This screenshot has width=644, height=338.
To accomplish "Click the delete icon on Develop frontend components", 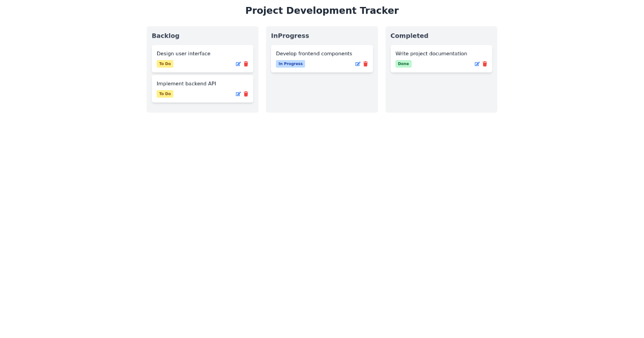I will click(x=365, y=64).
